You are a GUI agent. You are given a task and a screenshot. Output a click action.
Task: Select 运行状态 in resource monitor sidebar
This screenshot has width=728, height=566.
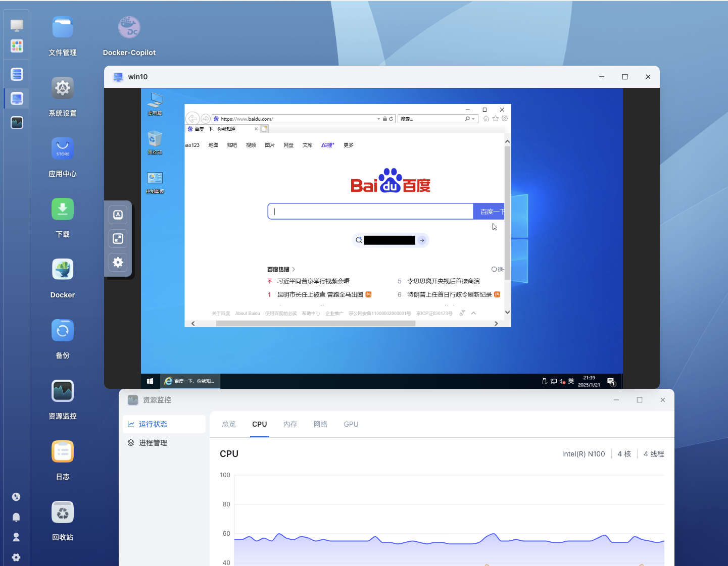click(x=164, y=424)
